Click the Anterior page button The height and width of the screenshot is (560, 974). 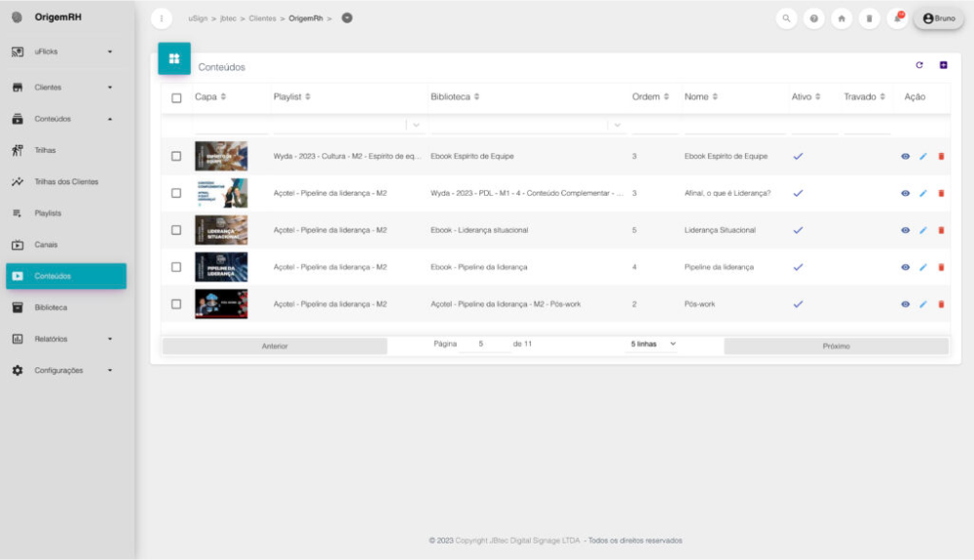click(275, 346)
